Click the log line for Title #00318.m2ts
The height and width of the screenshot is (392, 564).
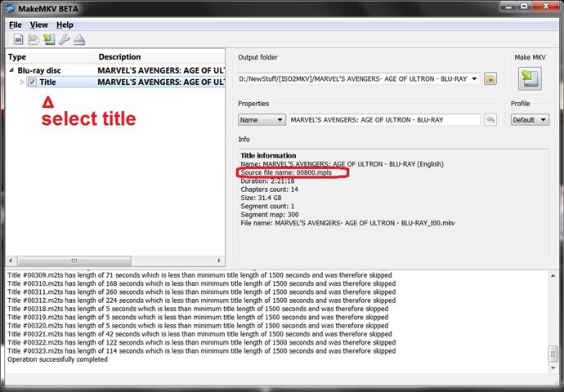tap(198, 309)
